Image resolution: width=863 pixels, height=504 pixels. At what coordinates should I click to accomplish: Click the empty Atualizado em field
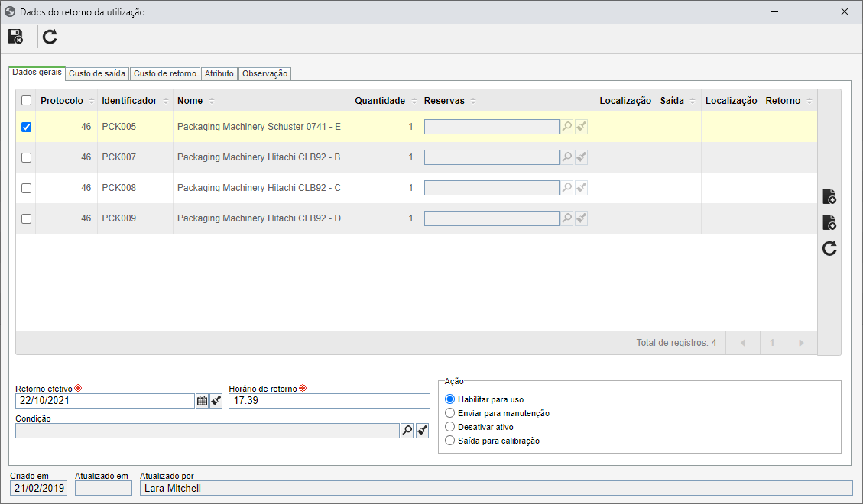103,488
